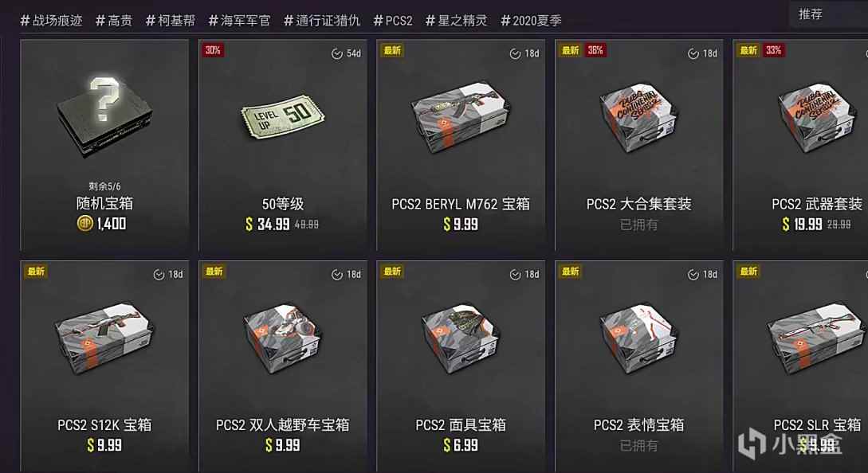The height and width of the screenshot is (473, 868).
Task: Select the PCS2 S12K crate image
Action: 104,338
